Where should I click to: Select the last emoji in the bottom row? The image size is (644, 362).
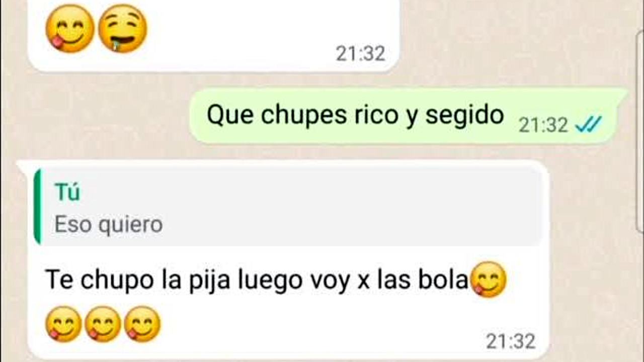coord(142,324)
